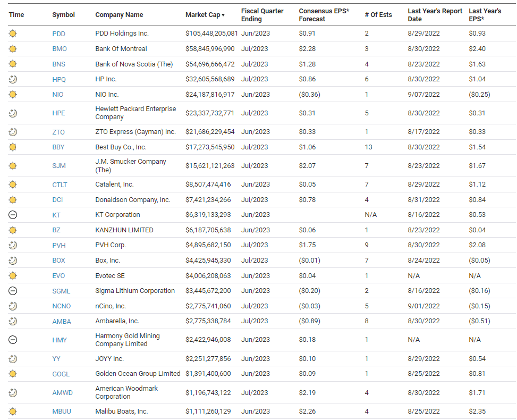Viewport: 517px width, 420px height.
Task: Click the after-hours moon icon for HPQ
Action: [x=13, y=79]
